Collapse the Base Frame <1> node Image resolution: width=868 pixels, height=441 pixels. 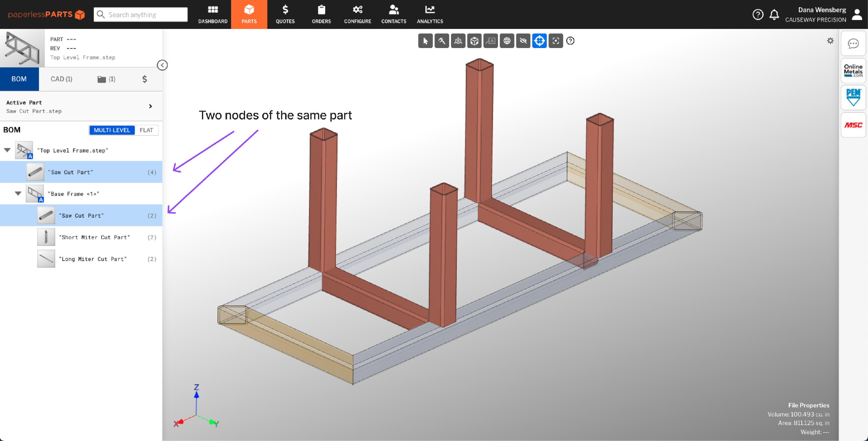[x=18, y=193]
